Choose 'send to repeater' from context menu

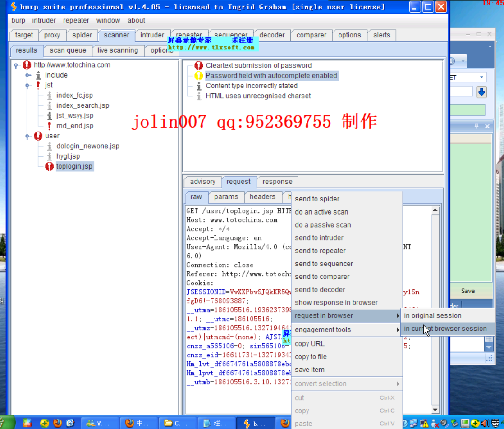pos(347,251)
